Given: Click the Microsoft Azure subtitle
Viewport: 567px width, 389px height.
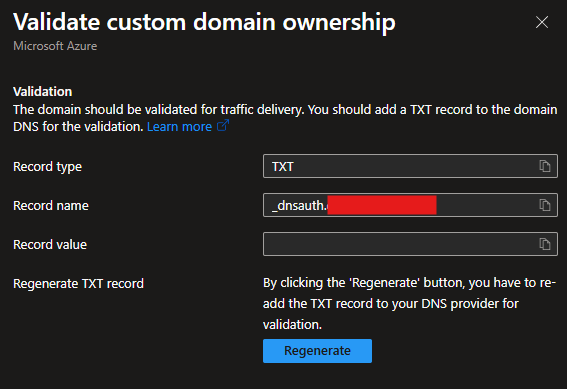Looking at the screenshot, I should 55,46.
